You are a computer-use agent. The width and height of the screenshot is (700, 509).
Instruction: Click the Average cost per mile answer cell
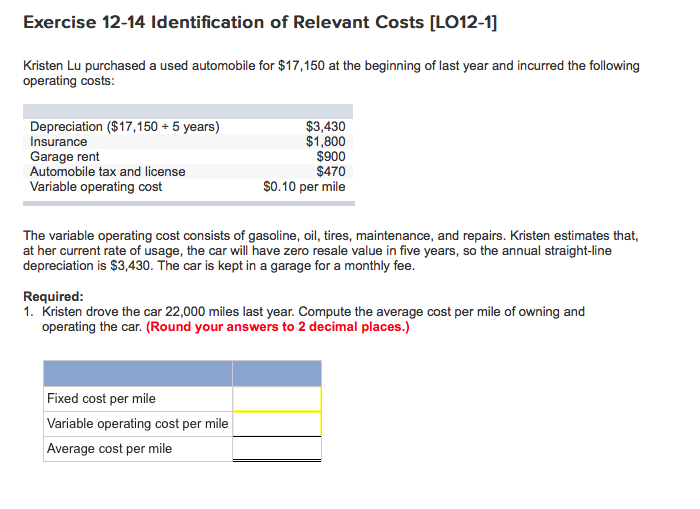(277, 448)
